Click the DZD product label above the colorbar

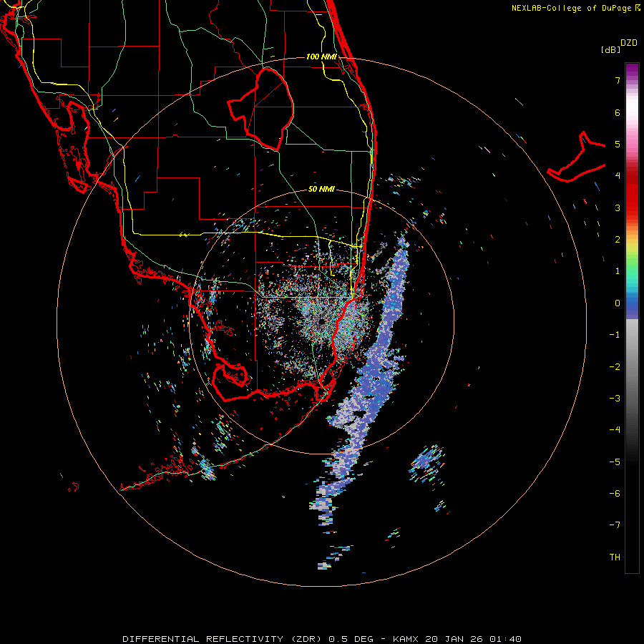pyautogui.click(x=629, y=43)
